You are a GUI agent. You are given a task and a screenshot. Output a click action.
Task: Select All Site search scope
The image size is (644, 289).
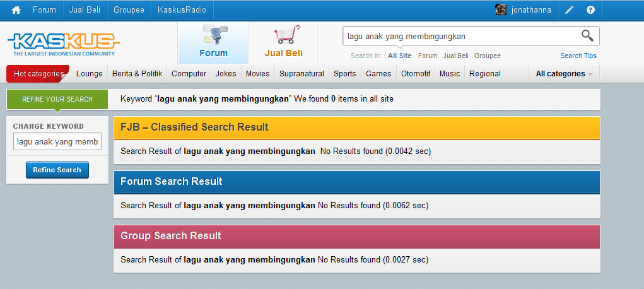[400, 56]
